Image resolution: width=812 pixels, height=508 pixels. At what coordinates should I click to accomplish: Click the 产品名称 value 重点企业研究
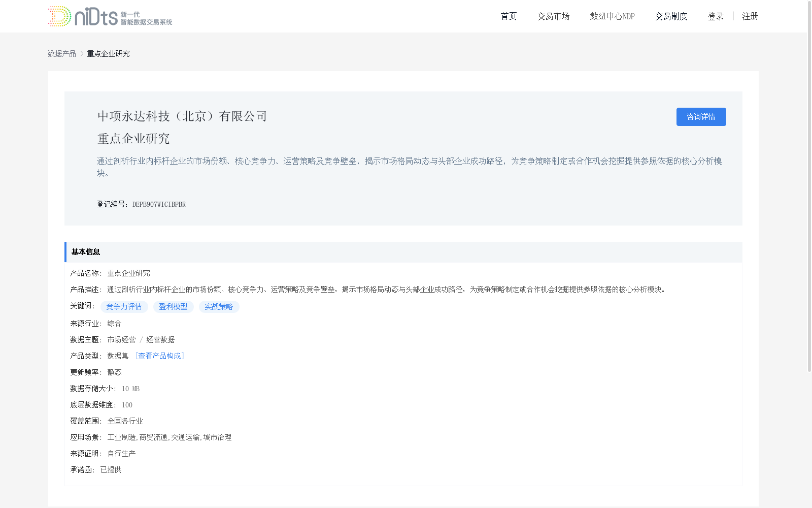tap(128, 273)
